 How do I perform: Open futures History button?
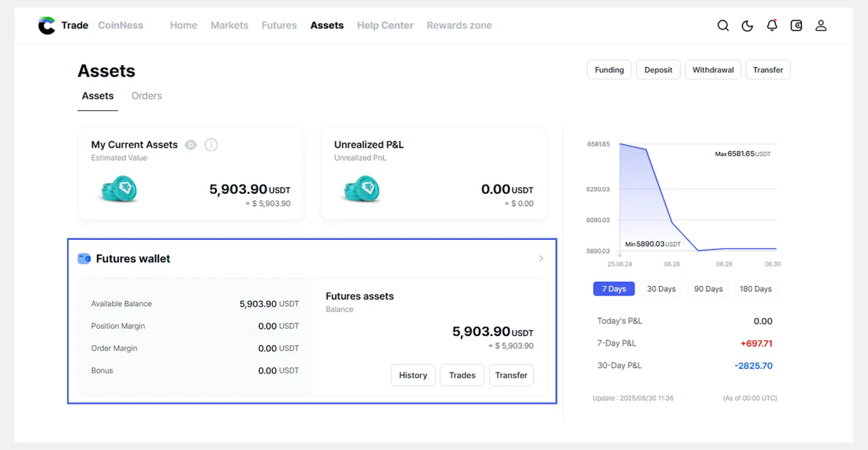[x=413, y=375]
